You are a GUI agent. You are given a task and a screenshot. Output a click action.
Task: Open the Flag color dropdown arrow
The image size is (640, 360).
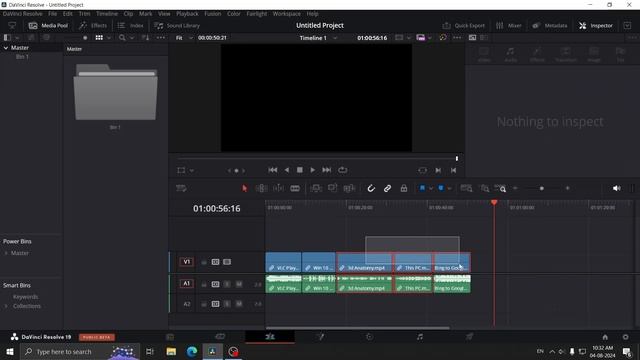click(431, 189)
